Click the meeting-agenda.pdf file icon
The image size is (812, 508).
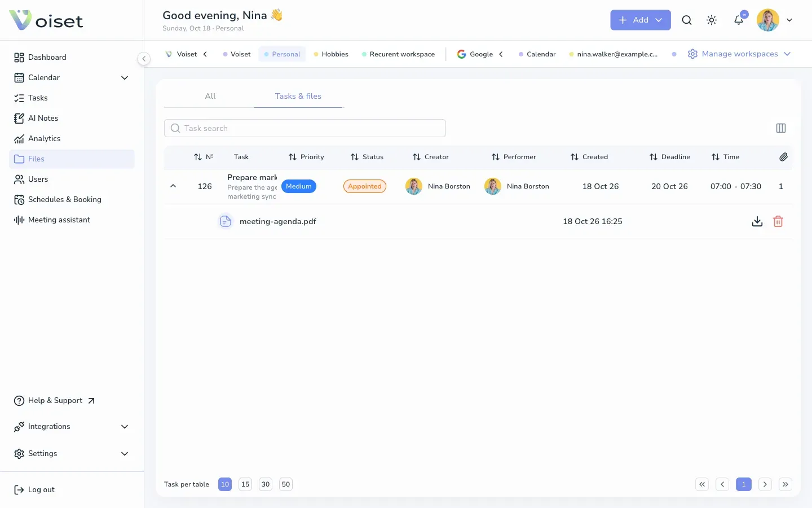click(x=226, y=221)
